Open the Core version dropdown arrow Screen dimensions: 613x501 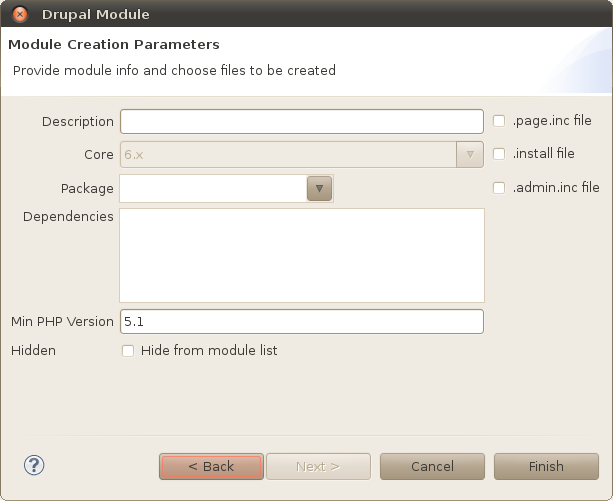tap(470, 154)
